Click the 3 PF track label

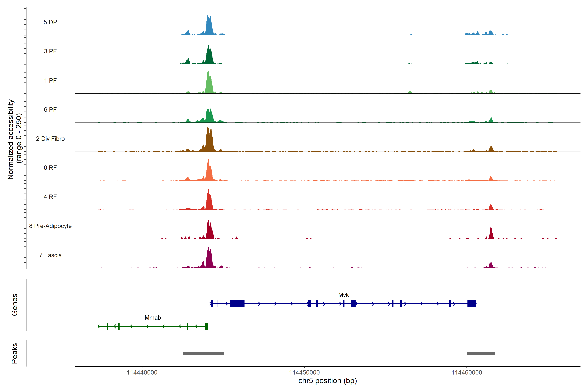50,51
